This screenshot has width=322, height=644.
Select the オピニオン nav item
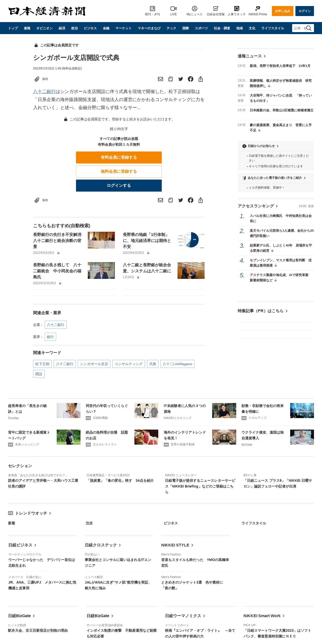pyautogui.click(x=44, y=28)
